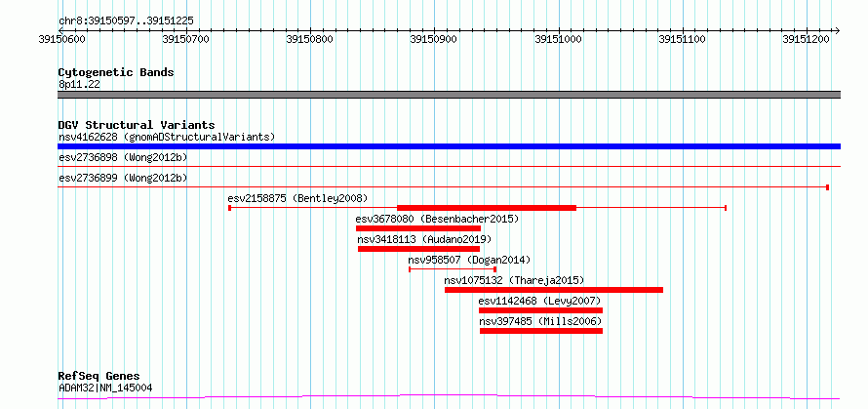Click the chr8:39150597..39151225 coordinate label
Viewport: 868px width, 409px height.
pos(126,21)
